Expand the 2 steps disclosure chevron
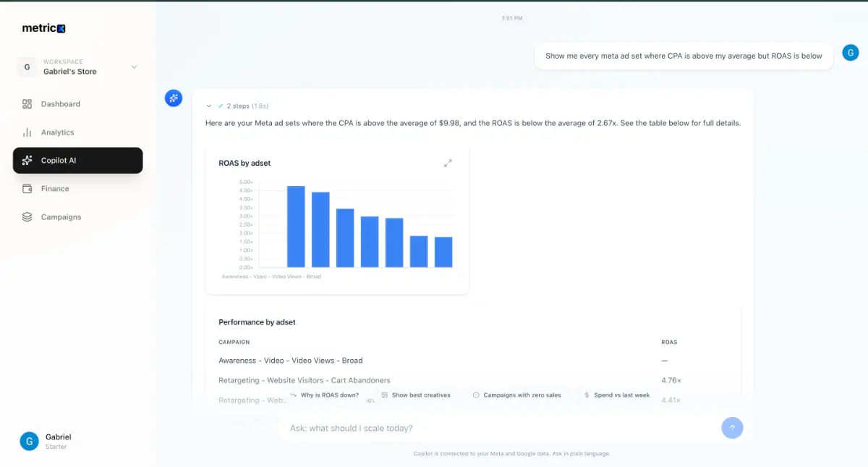Image resolution: width=868 pixels, height=467 pixels. click(x=209, y=106)
